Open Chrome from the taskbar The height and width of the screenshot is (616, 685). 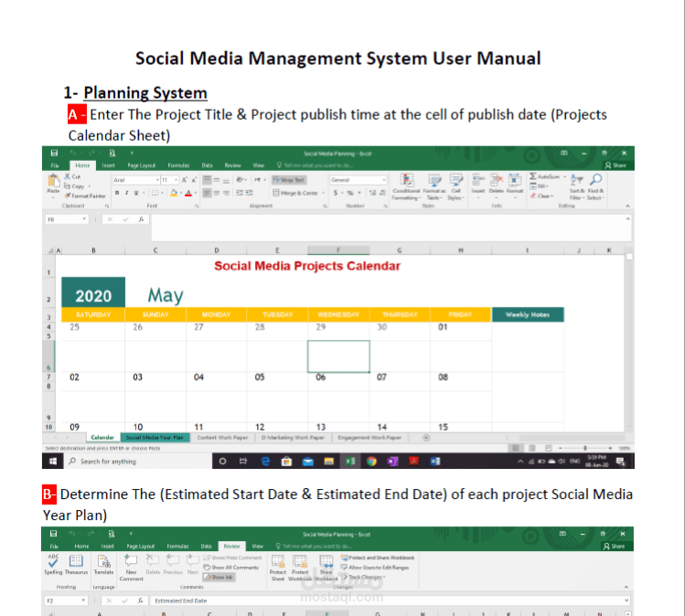point(372,462)
